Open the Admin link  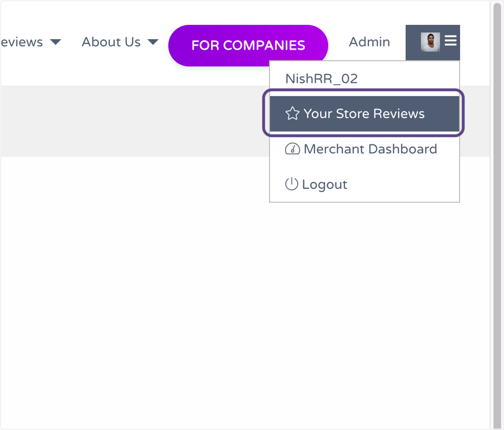point(370,42)
